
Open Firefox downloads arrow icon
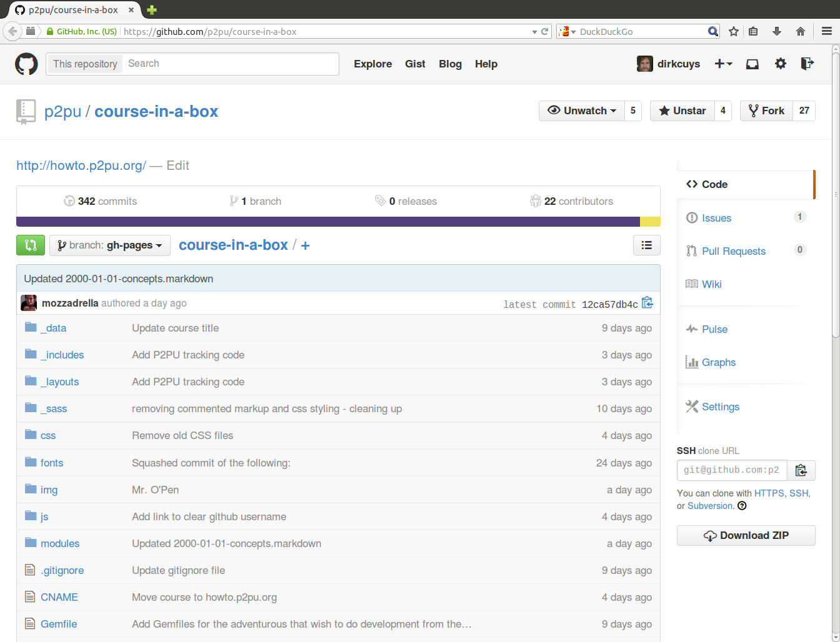click(x=777, y=31)
